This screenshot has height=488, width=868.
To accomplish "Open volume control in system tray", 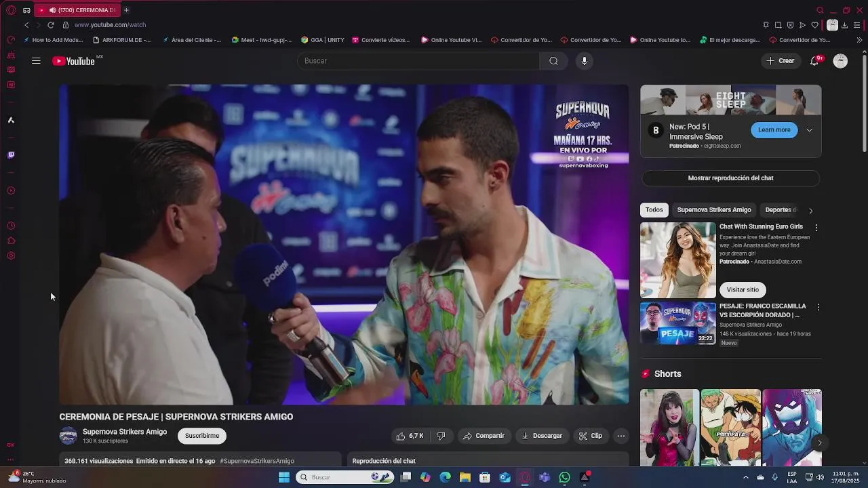I will point(820,477).
